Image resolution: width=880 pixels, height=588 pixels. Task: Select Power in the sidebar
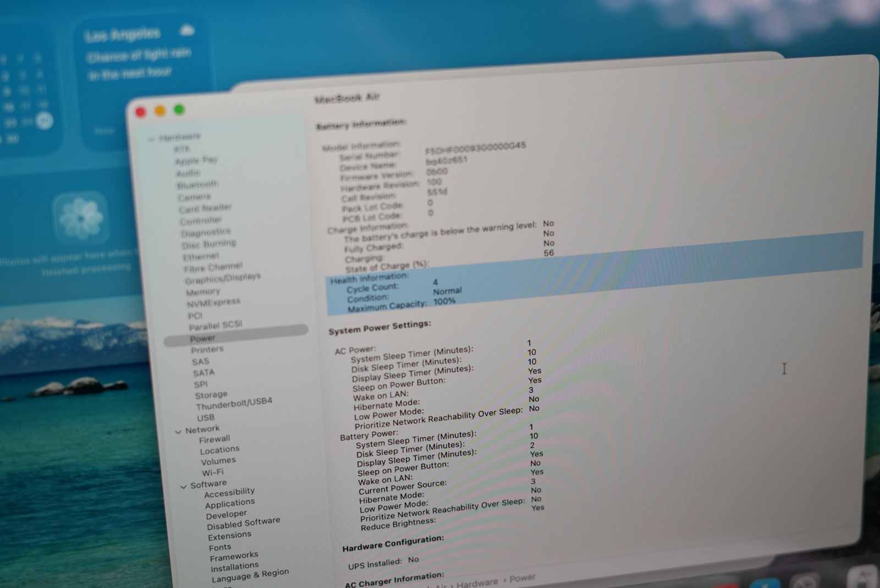coord(203,338)
